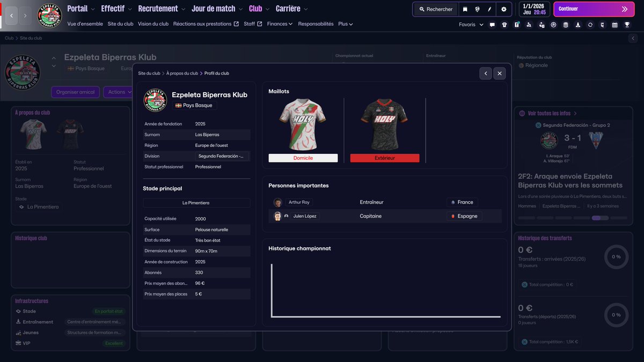This screenshot has height=362, width=644.
Task: Click the highlighted news carousel indicator
Action: coord(600,218)
